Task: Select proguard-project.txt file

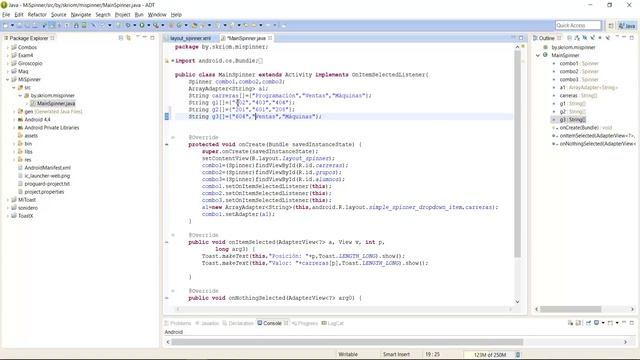Action: (x=47, y=184)
